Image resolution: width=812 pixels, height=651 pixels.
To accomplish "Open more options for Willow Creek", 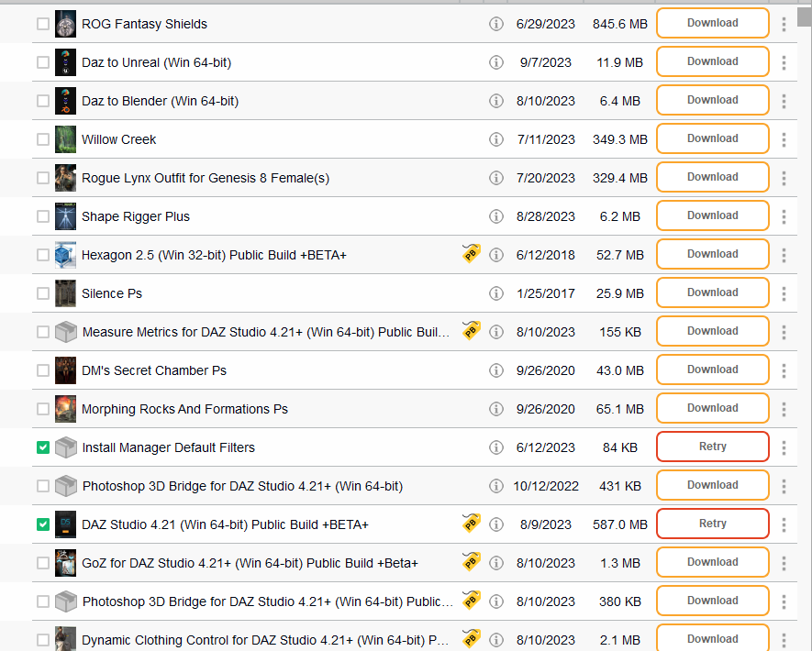I will coord(784,139).
